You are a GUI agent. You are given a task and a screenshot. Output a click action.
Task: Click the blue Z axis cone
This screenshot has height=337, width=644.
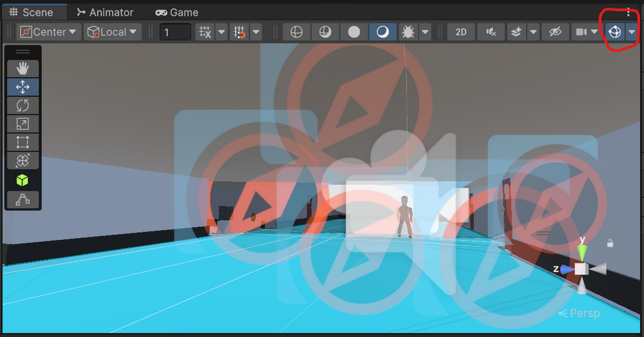[x=567, y=269]
